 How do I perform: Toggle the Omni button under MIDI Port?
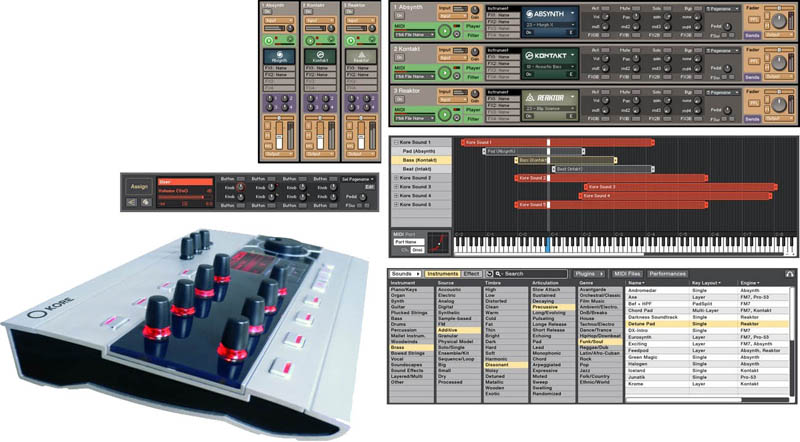(417, 250)
